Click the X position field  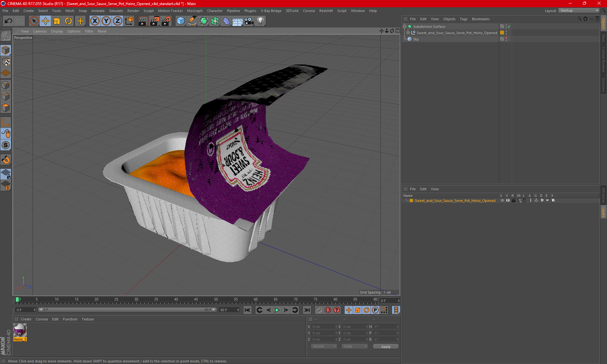tap(324, 327)
